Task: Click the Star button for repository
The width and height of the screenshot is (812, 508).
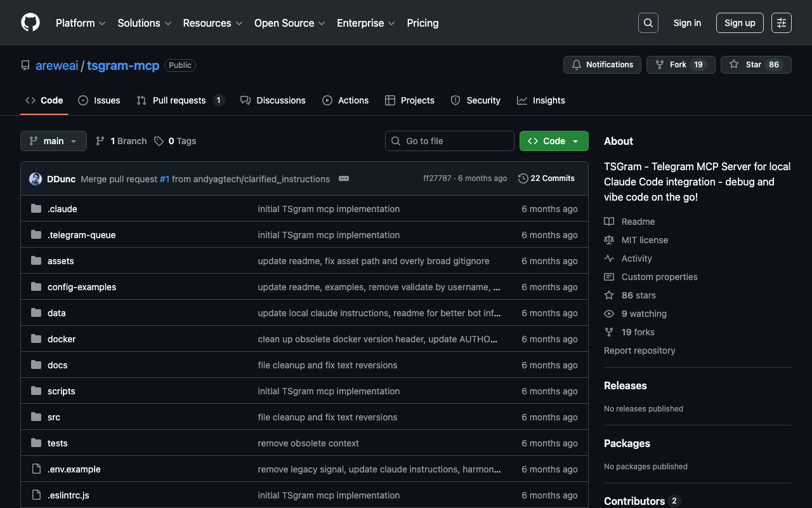Action: [755, 65]
